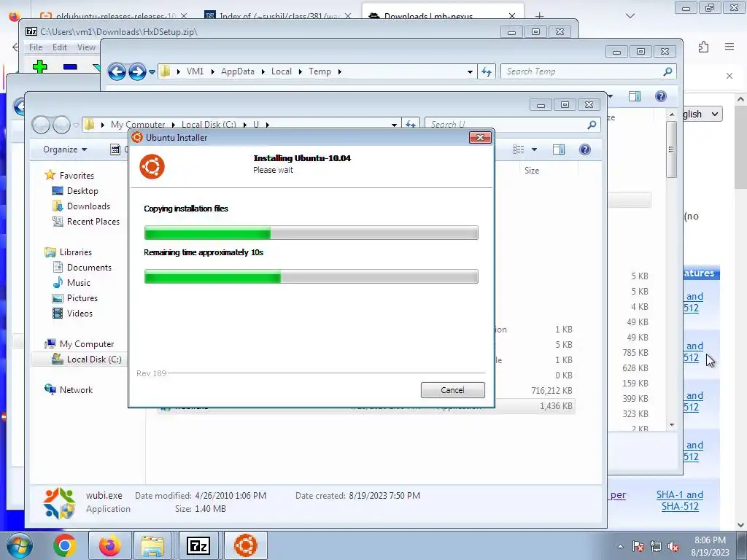Click the Ubuntu logo in installer dialog
The image size is (747, 560).
152,166
